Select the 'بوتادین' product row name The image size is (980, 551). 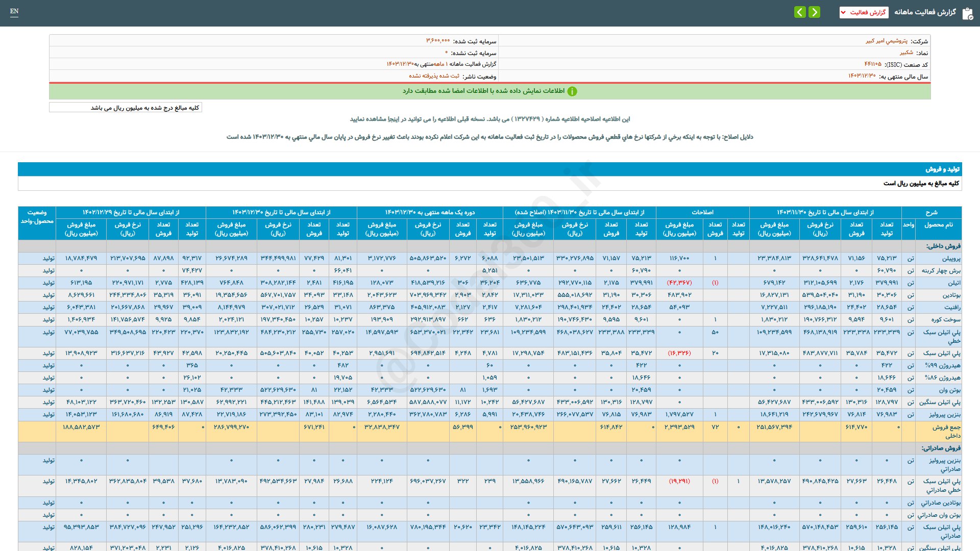[951, 295]
